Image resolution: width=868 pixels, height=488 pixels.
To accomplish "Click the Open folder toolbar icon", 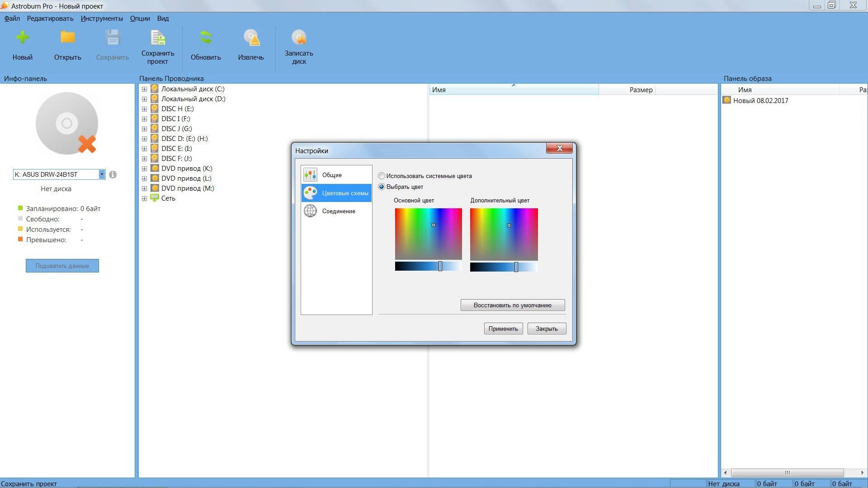I will [68, 37].
